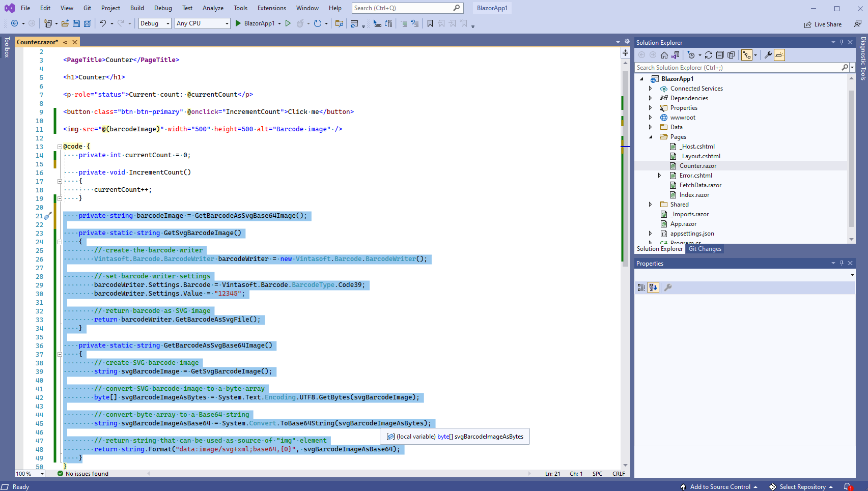Open the Extensions menu
Image resolution: width=868 pixels, height=491 pixels.
pos(272,8)
